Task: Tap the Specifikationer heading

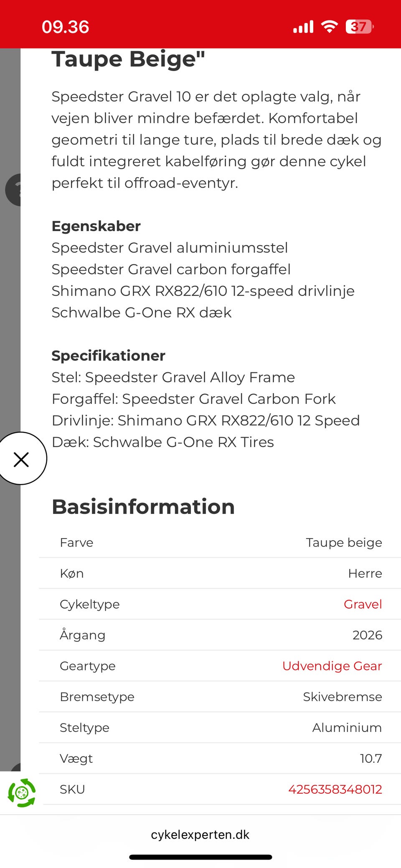Action: 108,355
